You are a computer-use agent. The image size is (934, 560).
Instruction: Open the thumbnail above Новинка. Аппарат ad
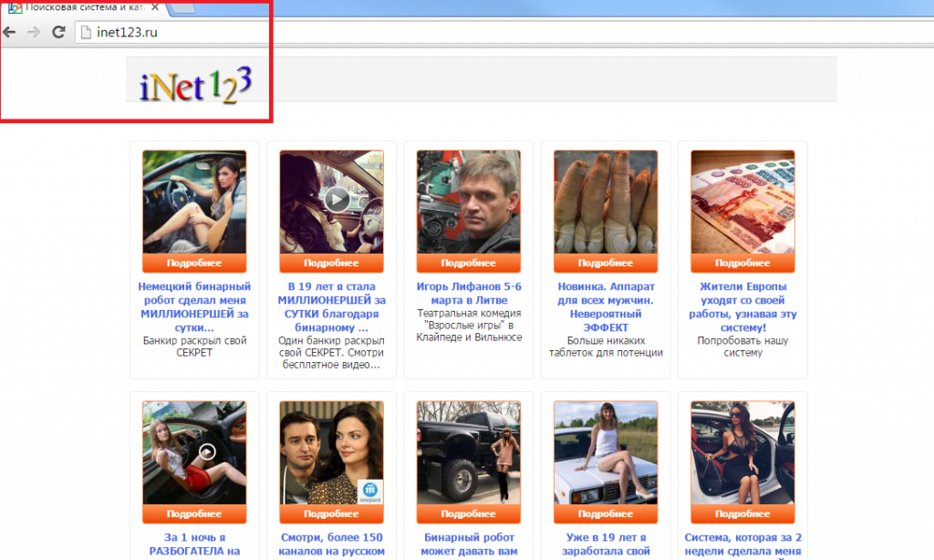point(606,202)
